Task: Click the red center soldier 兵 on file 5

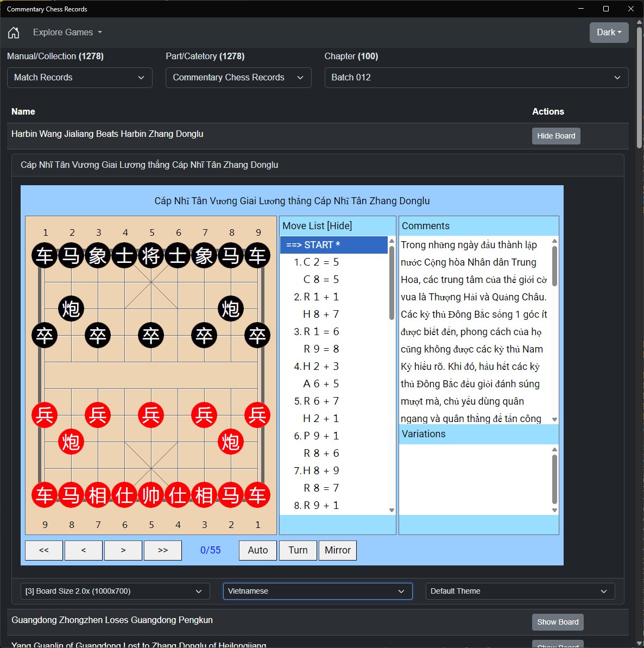Action: [x=151, y=415]
